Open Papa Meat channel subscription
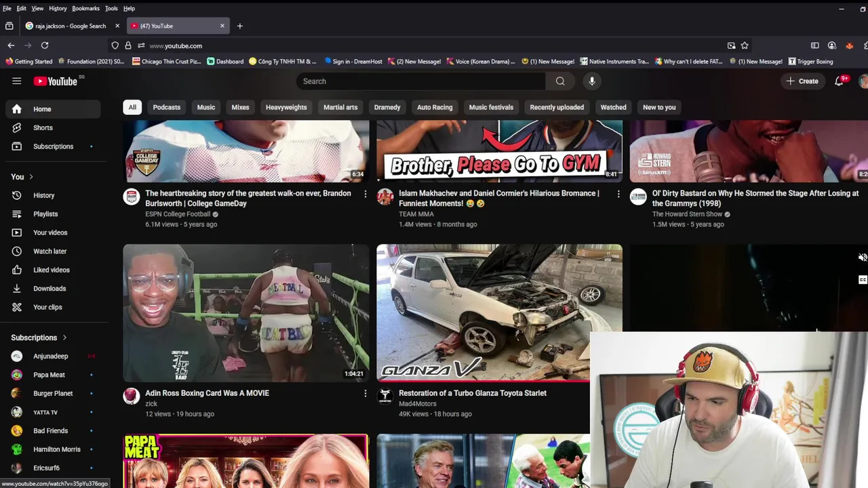Image resolution: width=868 pixels, height=488 pixels. (53, 375)
